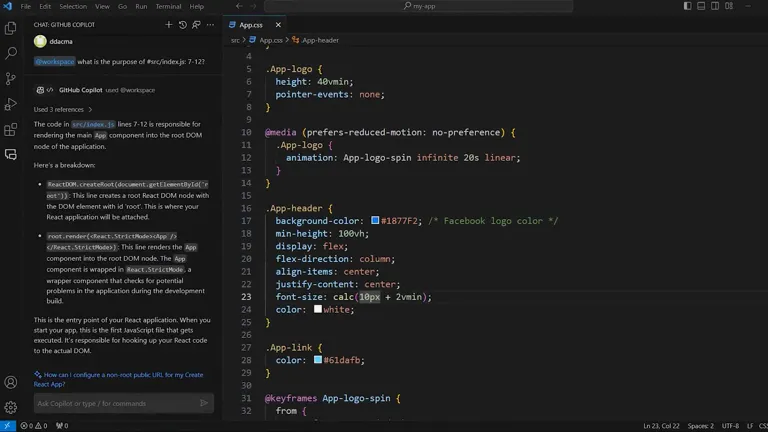Open the Selection menu
This screenshot has width=768, height=432.
73,6
